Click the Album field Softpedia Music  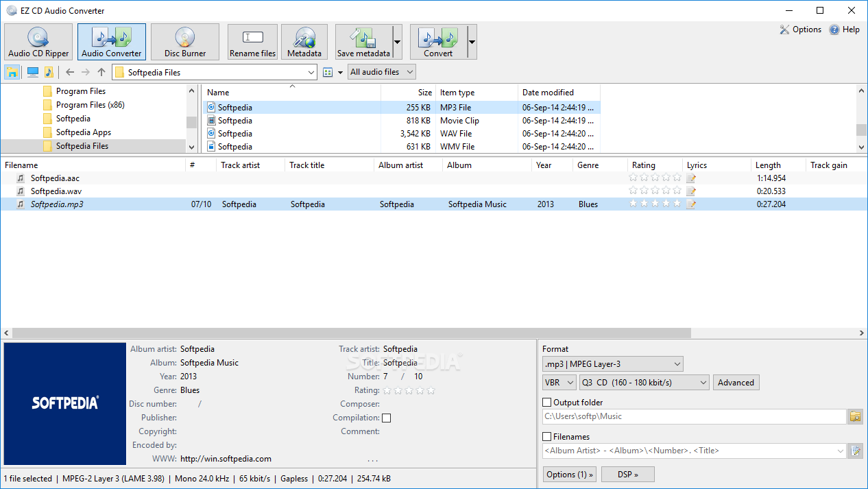pyautogui.click(x=209, y=363)
